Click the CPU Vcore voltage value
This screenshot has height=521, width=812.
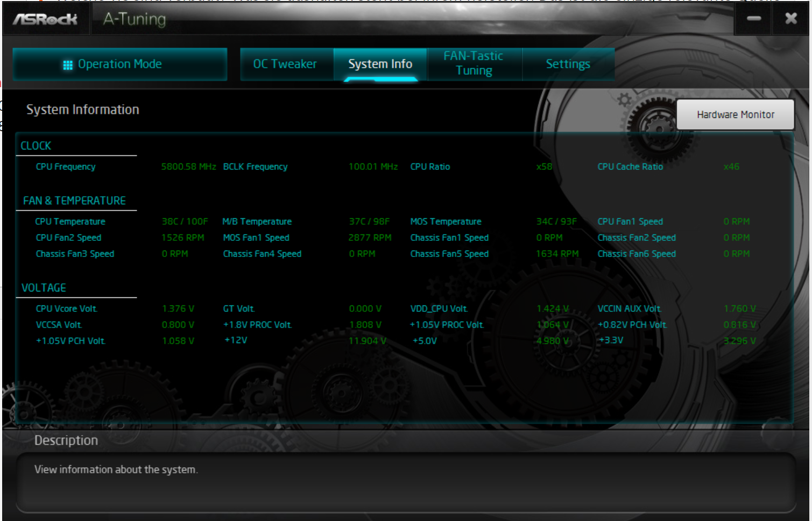click(x=178, y=308)
